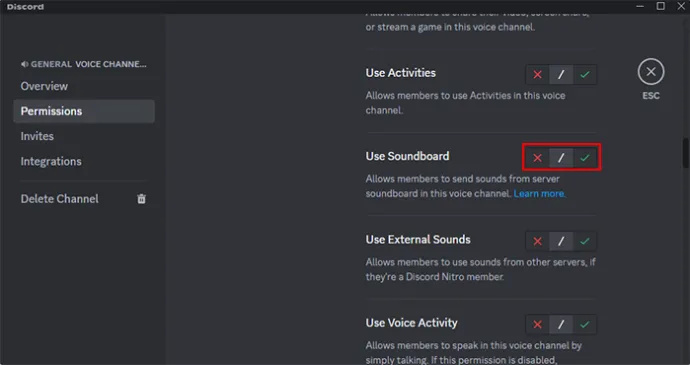Allow the Use External Sounds permission
The height and width of the screenshot is (365, 690).
[x=585, y=241]
